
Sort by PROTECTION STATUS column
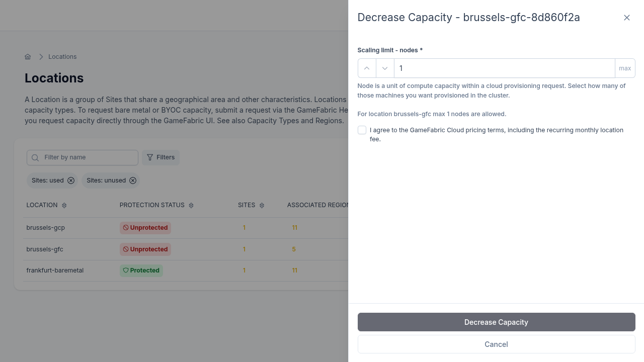coord(156,205)
